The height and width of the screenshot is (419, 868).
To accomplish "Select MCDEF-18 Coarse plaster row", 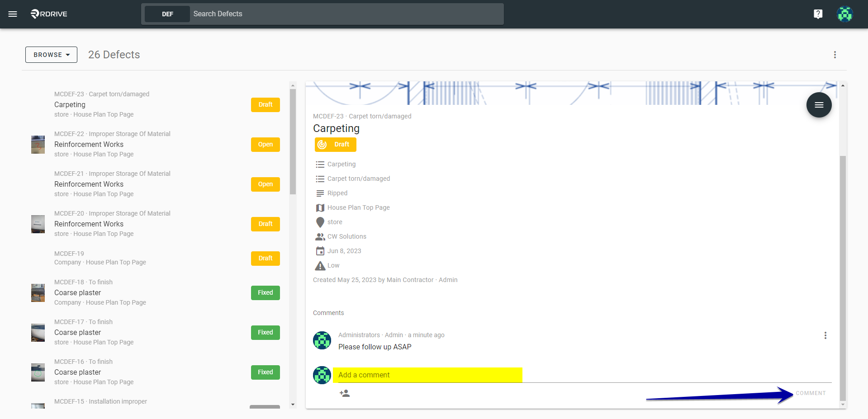I will [x=155, y=292].
